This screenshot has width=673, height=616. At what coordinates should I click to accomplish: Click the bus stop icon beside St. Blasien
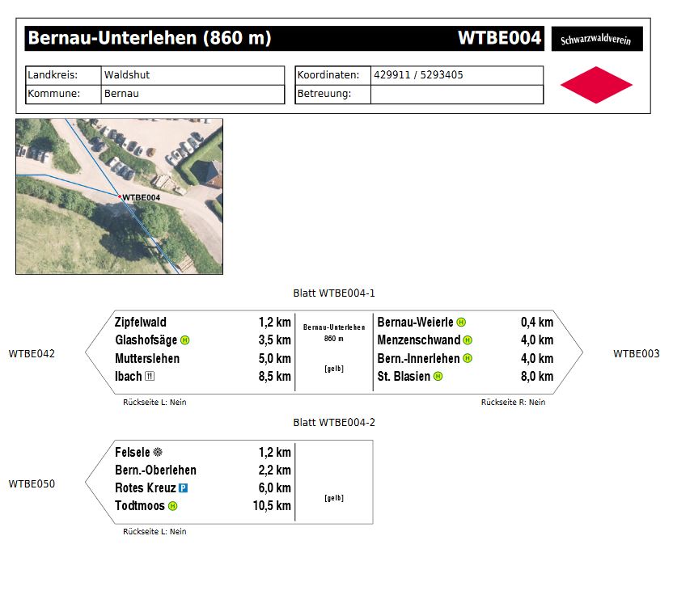(438, 377)
